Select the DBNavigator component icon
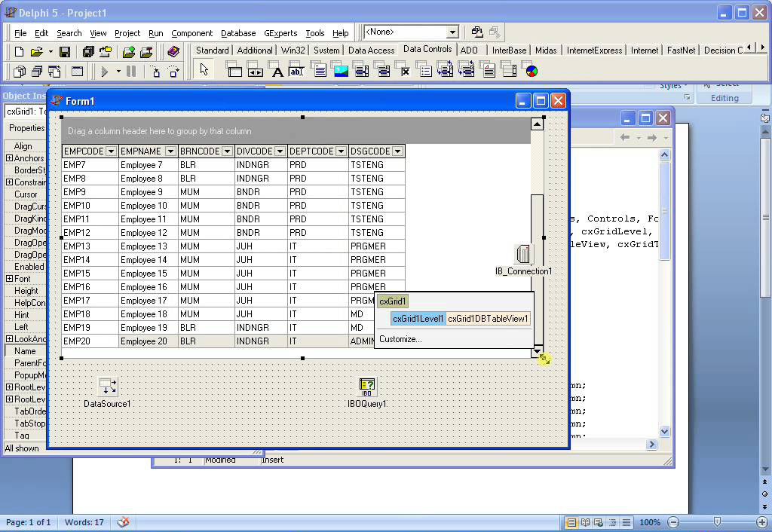Image resolution: width=772 pixels, height=532 pixels. [255, 70]
